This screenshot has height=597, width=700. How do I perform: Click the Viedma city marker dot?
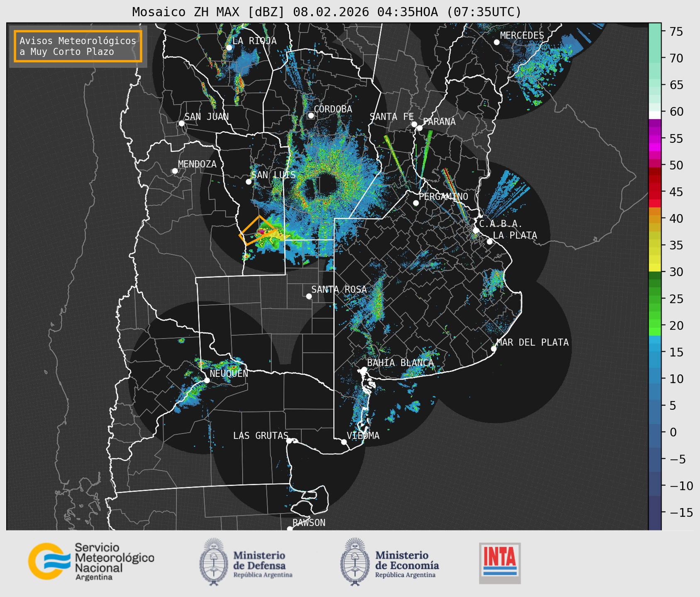coord(344,442)
